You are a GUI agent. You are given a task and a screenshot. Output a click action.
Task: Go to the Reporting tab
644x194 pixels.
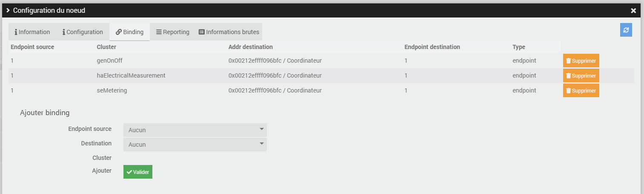172,32
